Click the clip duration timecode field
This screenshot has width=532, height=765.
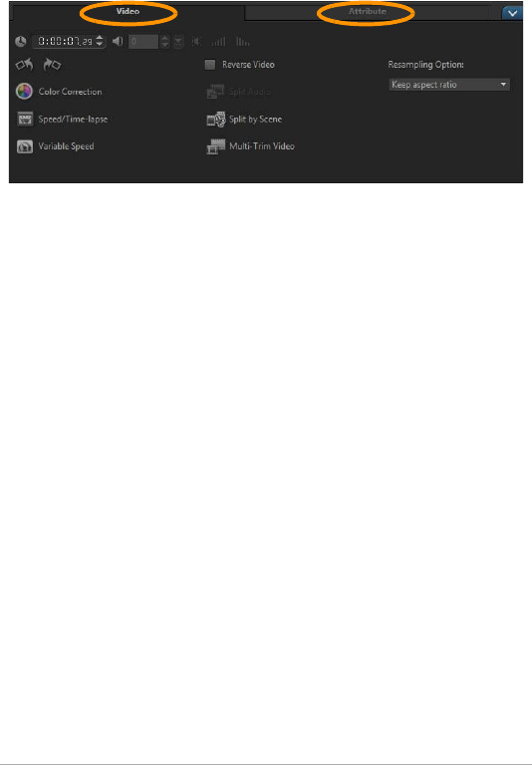(66, 42)
